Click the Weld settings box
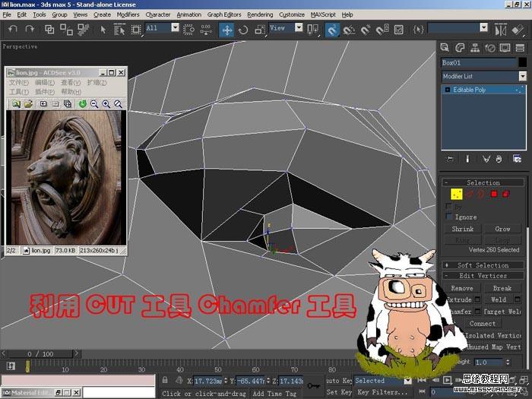Image resolution: width=532 pixels, height=399 pixels. pos(518,299)
